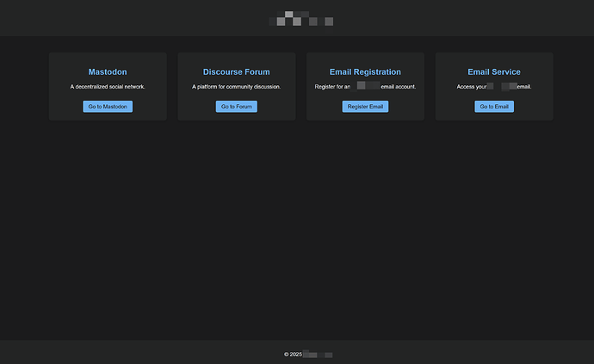The image size is (594, 364).
Task: Click the Go to Forum button
Action: pos(237,107)
